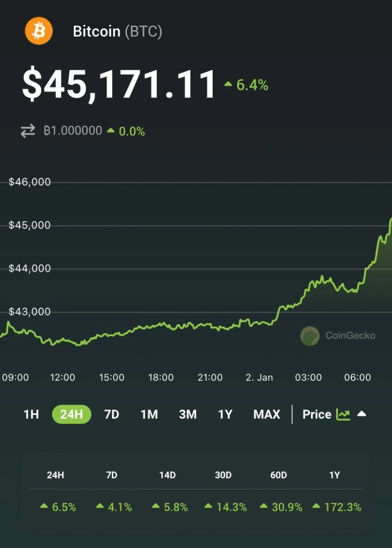Select the 24H time range pill
Screen dimensions: 392x548
72,415
